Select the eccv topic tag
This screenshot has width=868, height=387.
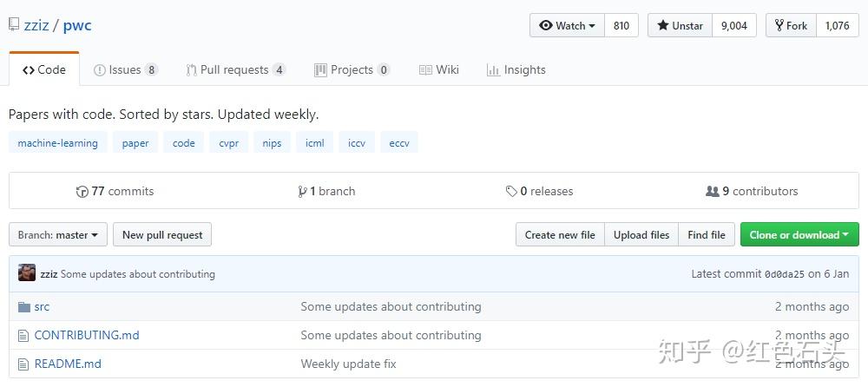(399, 143)
